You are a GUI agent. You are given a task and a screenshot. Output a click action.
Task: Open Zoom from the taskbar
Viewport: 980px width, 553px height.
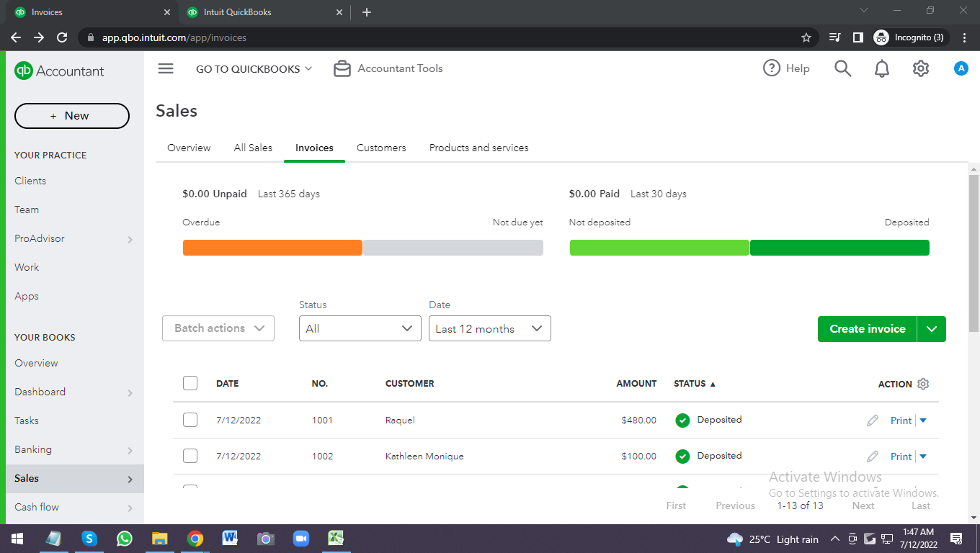[x=300, y=539]
